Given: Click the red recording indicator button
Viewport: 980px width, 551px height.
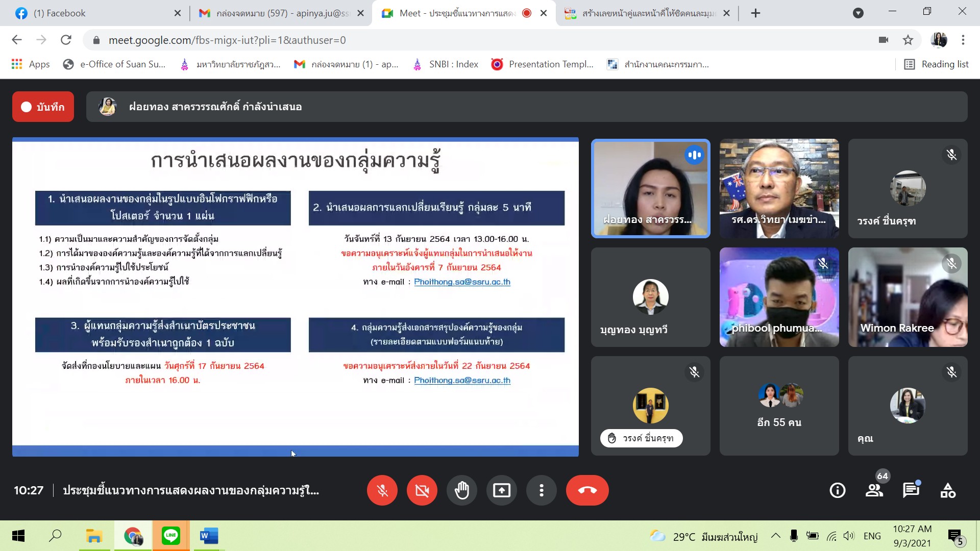Looking at the screenshot, I should (x=43, y=107).
